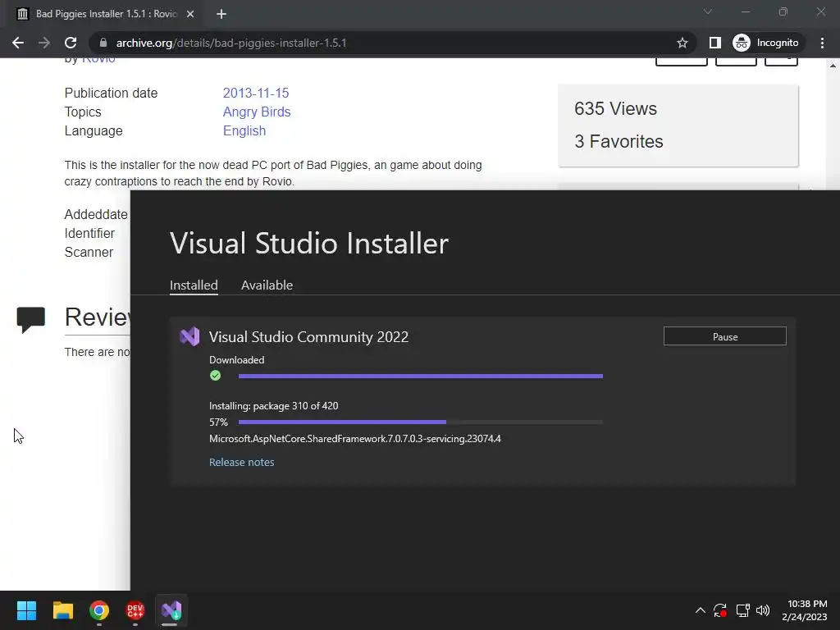Viewport: 840px width, 630px height.
Task: Open the 2013-11-15 publication date link
Action: point(256,93)
